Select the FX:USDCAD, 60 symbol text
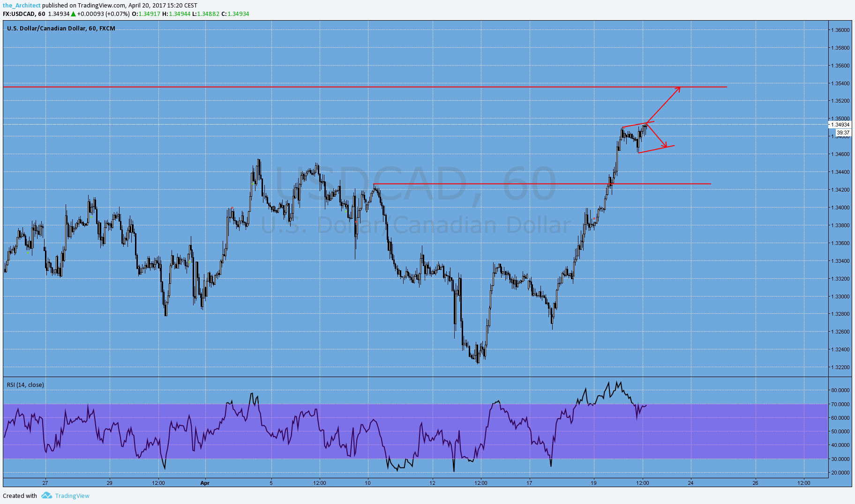855x504 pixels. [x=24, y=14]
